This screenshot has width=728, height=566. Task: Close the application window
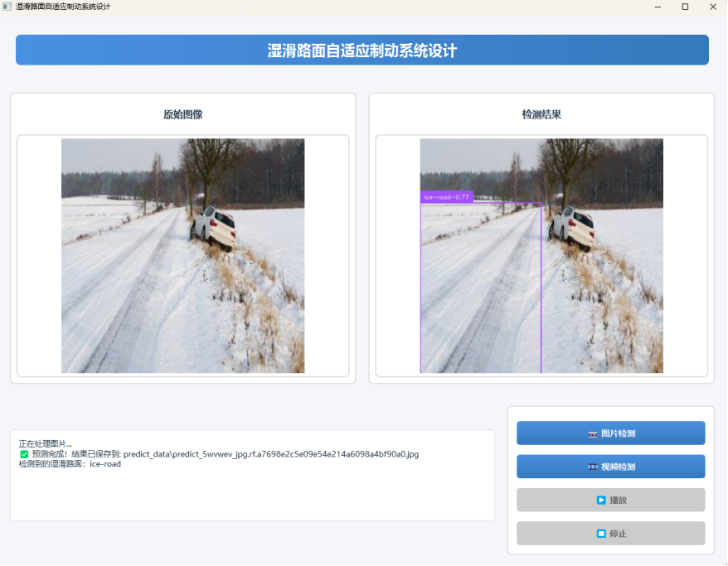(713, 7)
